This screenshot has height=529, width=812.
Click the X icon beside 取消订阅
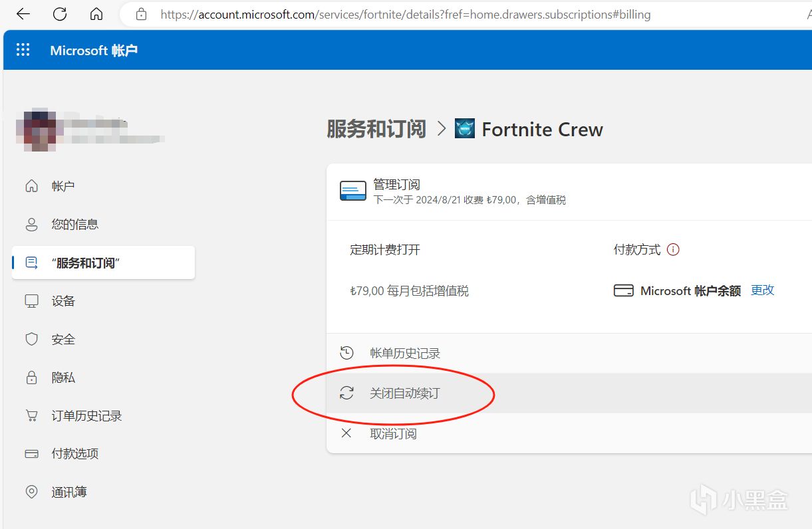tap(346, 433)
